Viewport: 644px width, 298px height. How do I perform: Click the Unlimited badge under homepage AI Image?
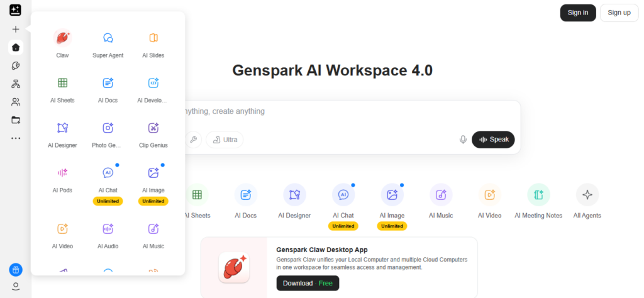point(392,226)
